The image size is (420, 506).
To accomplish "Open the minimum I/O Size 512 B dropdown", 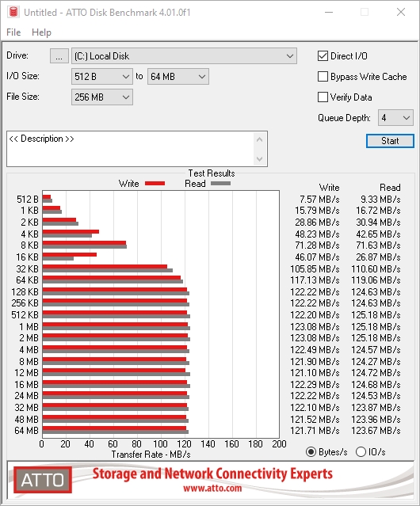I will pos(102,77).
